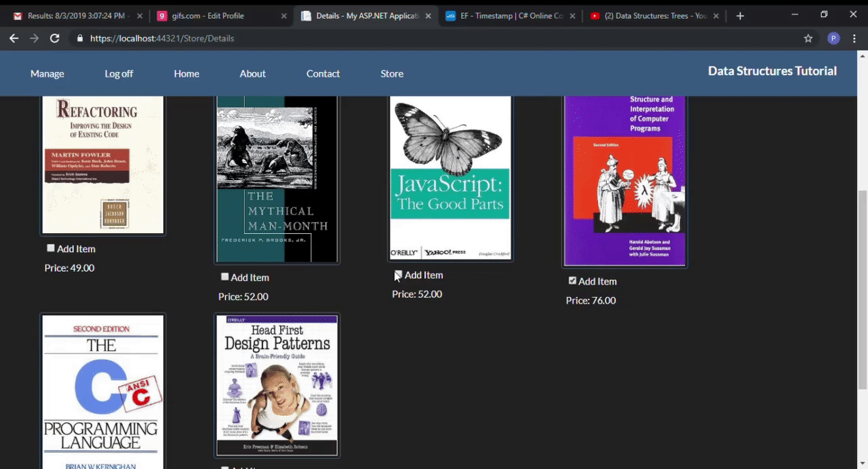This screenshot has height=469, width=868.
Task: Open the purple profile avatar icon
Action: tap(833, 39)
